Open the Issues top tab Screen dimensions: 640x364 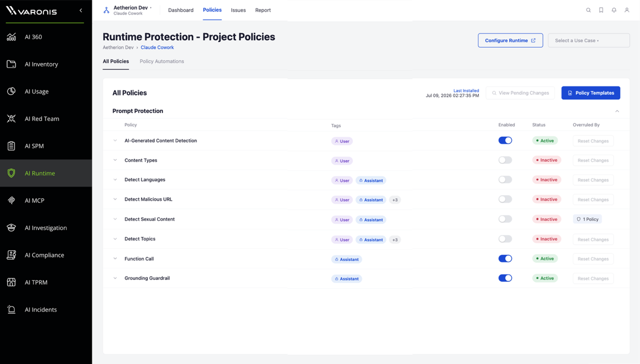tap(238, 10)
